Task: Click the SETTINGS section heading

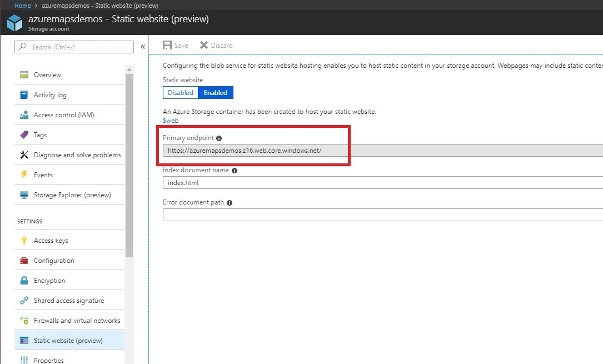Action: (29, 221)
